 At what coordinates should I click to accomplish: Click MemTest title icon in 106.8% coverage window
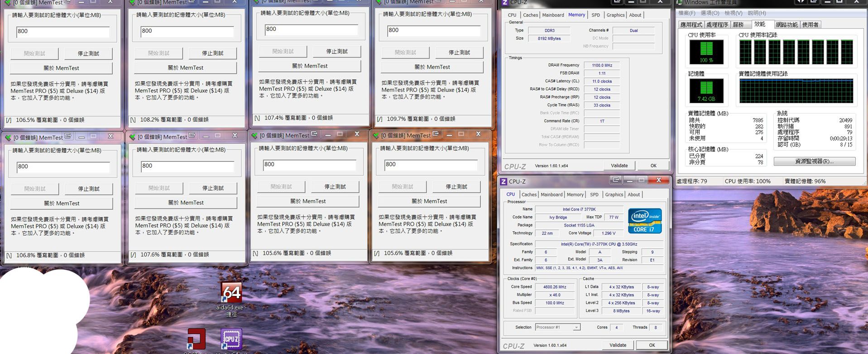[x=8, y=137]
